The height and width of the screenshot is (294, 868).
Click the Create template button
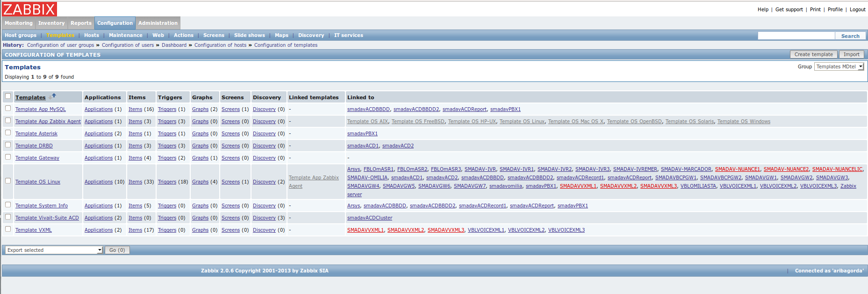coord(814,54)
